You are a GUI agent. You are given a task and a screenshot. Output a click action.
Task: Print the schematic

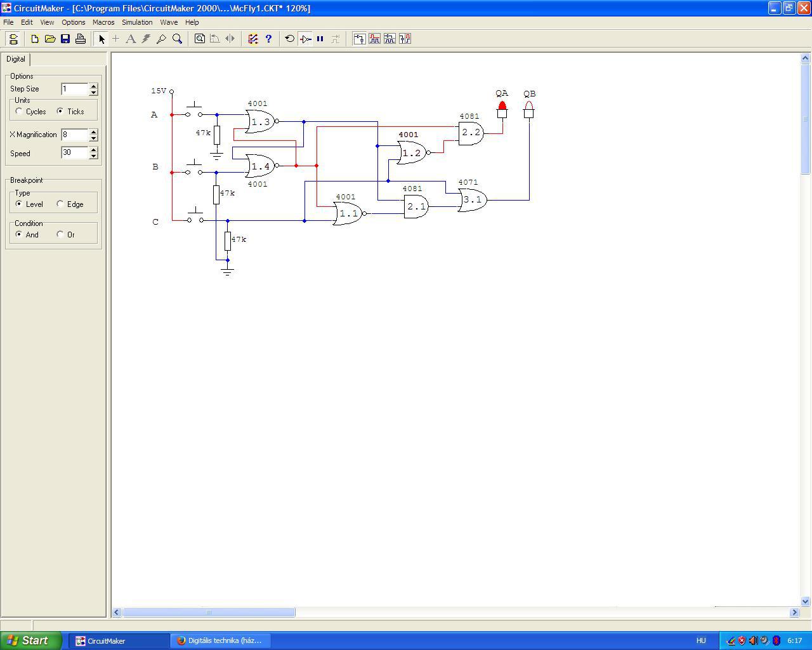click(x=81, y=39)
